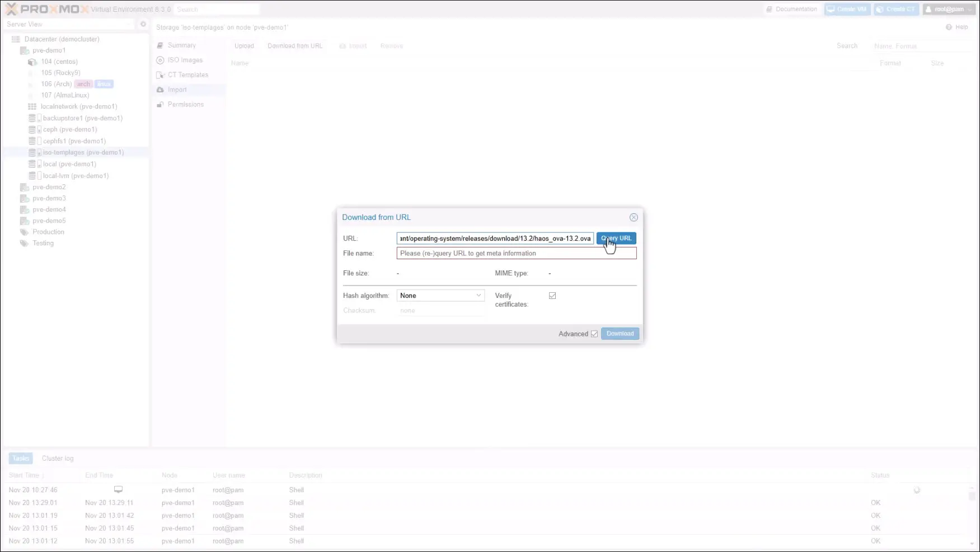Open the Documentation link
980x552 pixels.
tap(791, 9)
